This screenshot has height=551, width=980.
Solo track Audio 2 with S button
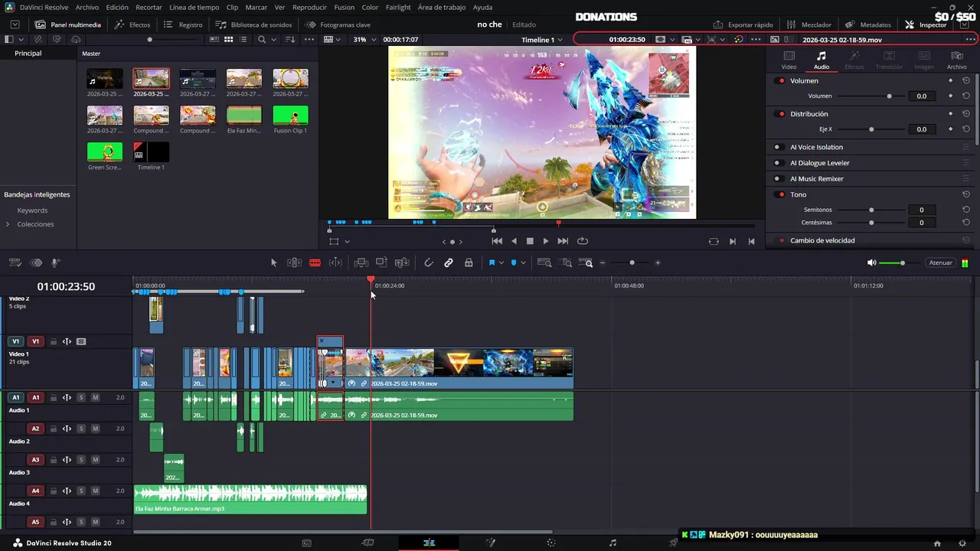pyautogui.click(x=81, y=429)
